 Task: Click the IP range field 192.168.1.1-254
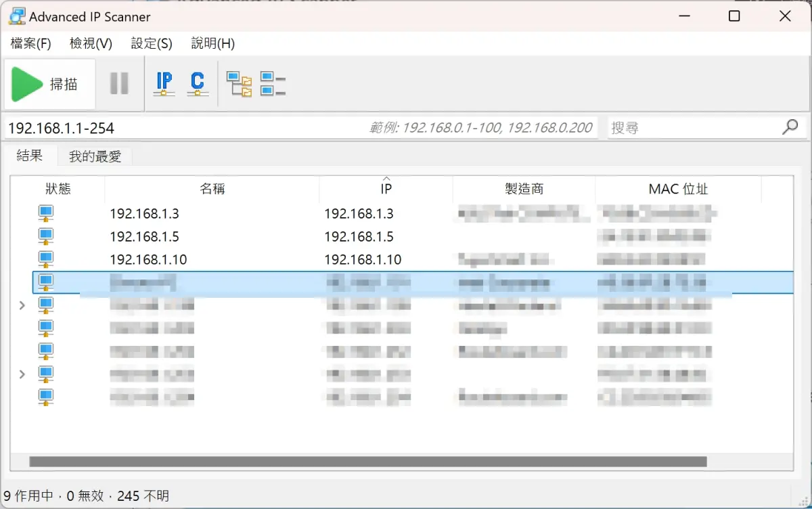pos(302,127)
